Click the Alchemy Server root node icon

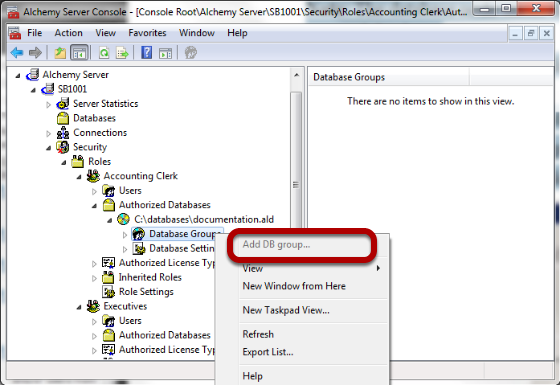click(x=33, y=75)
